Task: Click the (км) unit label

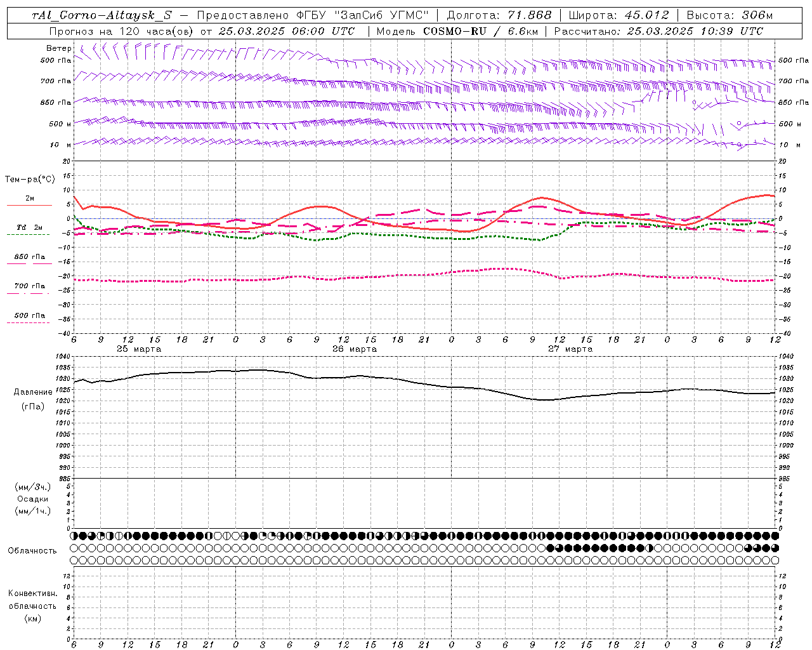Action: coord(33,618)
